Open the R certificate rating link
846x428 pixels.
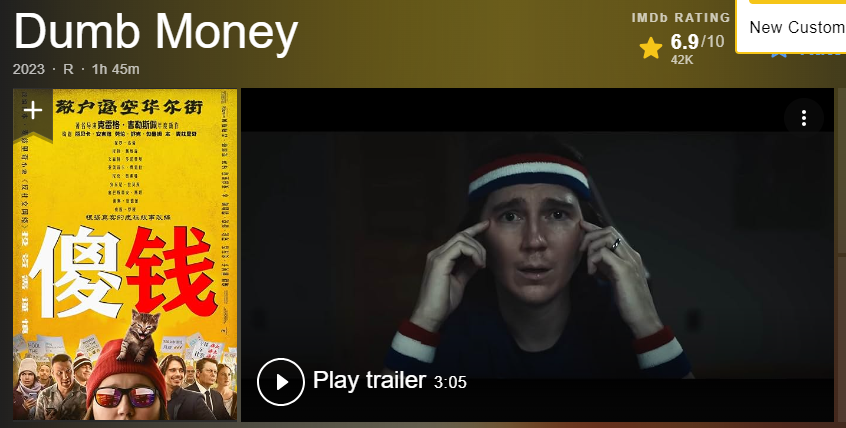click(69, 69)
